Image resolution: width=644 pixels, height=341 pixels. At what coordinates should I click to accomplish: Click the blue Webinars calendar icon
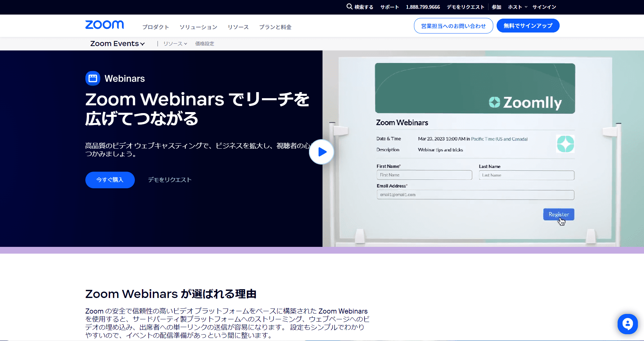pyautogui.click(x=92, y=79)
